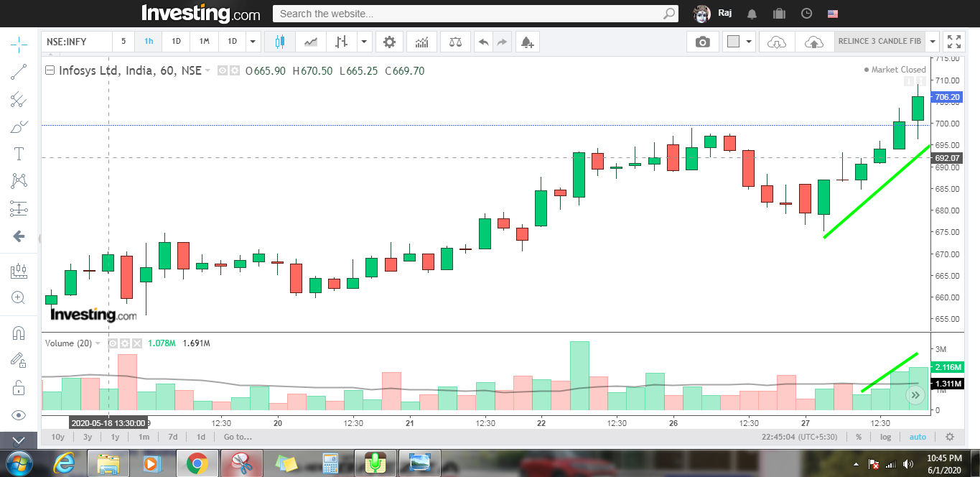Open the chart style dropdown arrow
980x477 pixels.
[365, 42]
